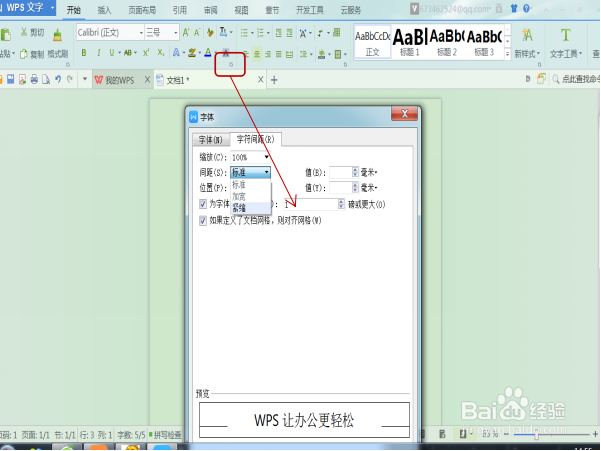Click the kerning point size input field

click(311, 204)
